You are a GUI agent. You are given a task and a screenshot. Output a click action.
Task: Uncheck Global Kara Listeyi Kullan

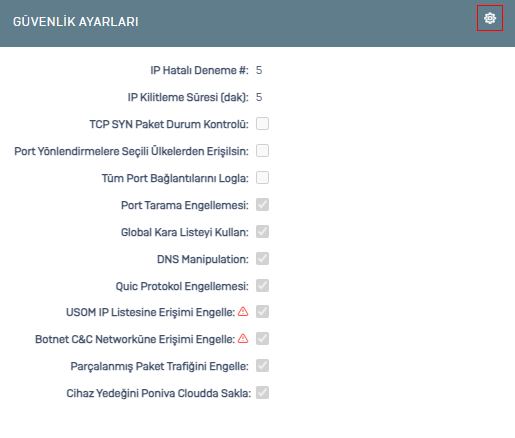[262, 232]
